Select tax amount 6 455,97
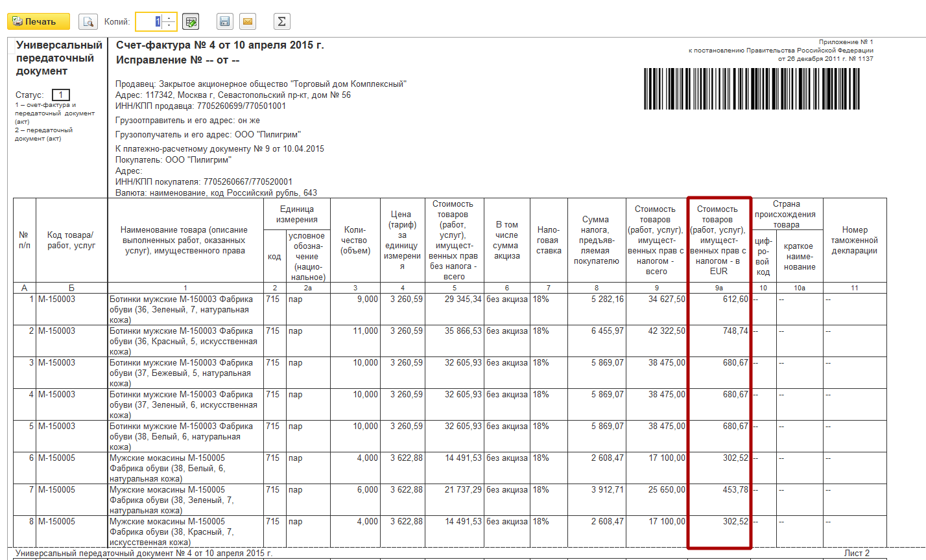The width and height of the screenshot is (926, 560). (x=608, y=331)
